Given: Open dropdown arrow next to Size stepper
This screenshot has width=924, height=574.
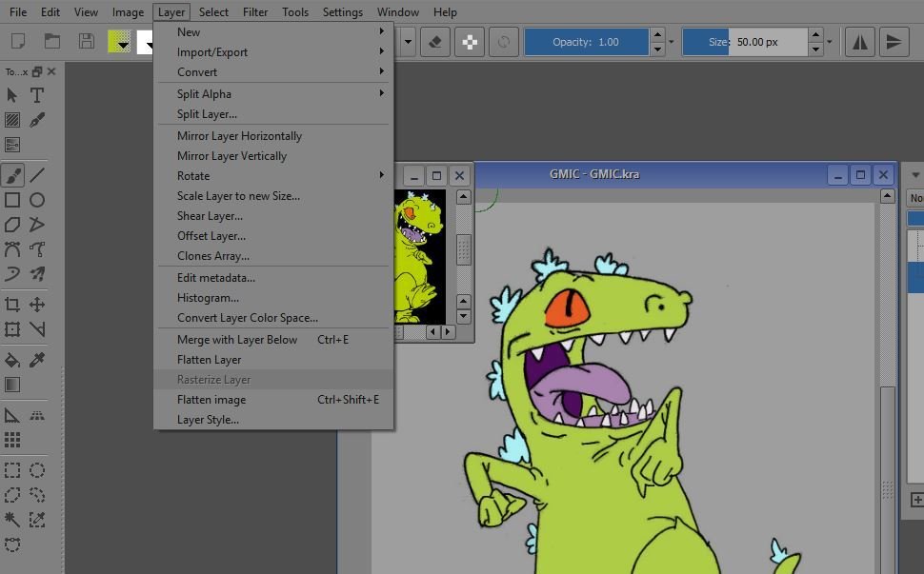Looking at the screenshot, I should (829, 42).
